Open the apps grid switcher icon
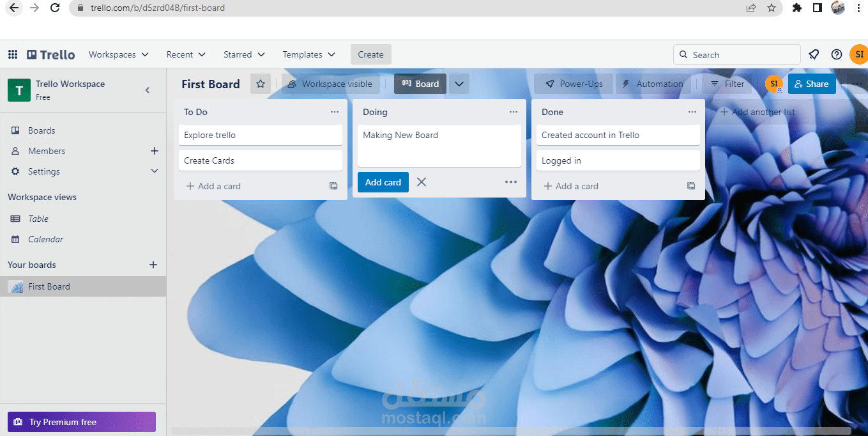 pos(12,54)
